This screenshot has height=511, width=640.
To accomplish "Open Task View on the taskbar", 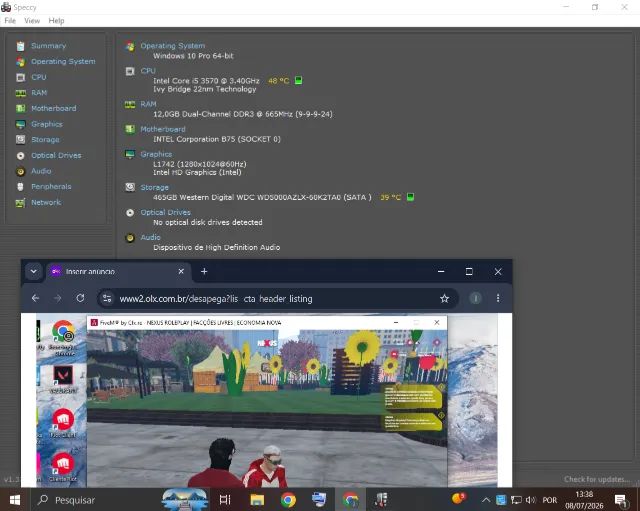I will (225, 500).
